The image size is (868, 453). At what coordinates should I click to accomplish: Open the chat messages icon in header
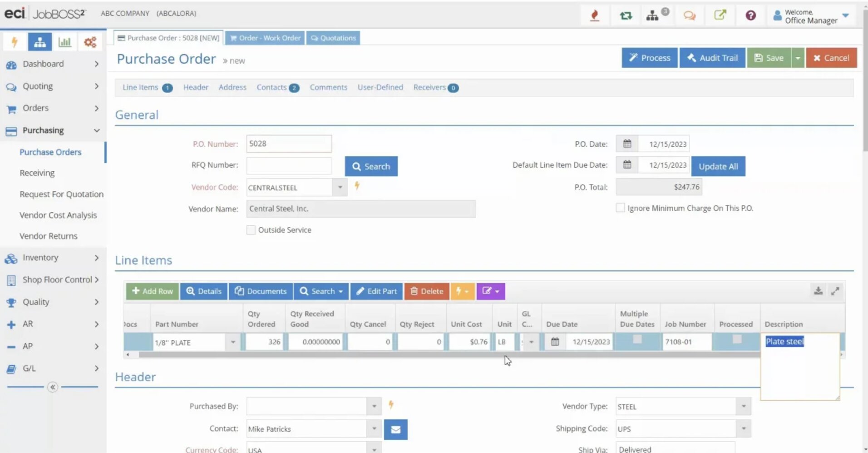pyautogui.click(x=689, y=15)
